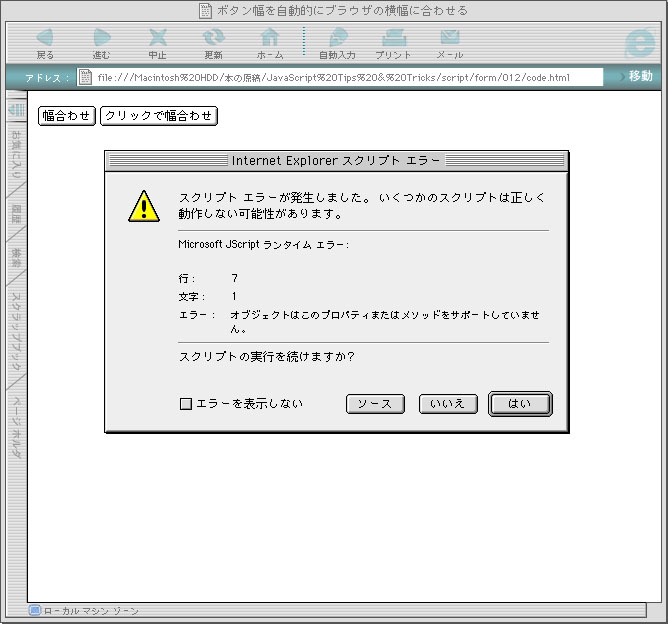Click the 移動 go button
Image resolution: width=668 pixels, height=624 pixels.
[641, 77]
